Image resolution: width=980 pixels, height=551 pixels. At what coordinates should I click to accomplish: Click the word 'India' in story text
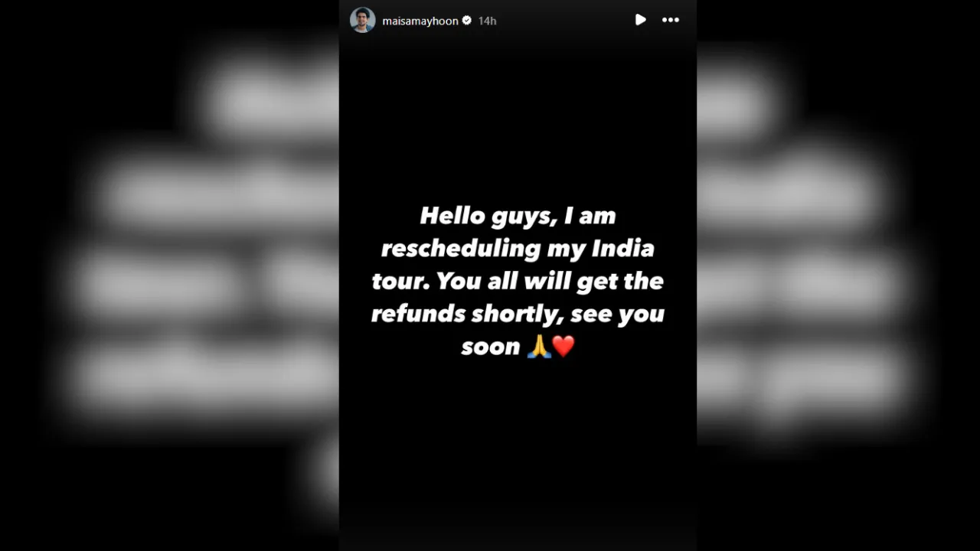click(x=623, y=249)
